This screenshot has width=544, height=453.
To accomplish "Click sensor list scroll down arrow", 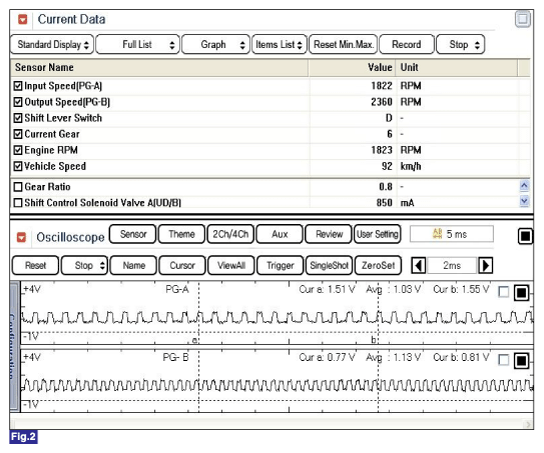I will tap(524, 201).
